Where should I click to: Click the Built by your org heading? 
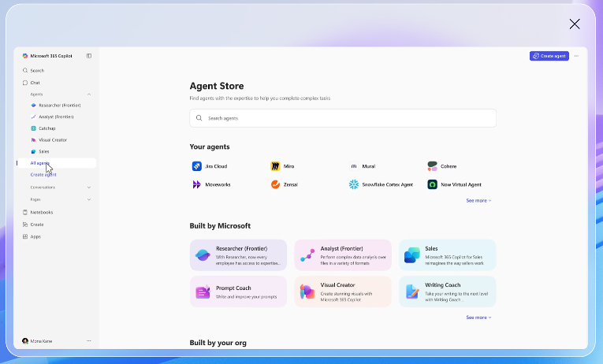(x=218, y=343)
